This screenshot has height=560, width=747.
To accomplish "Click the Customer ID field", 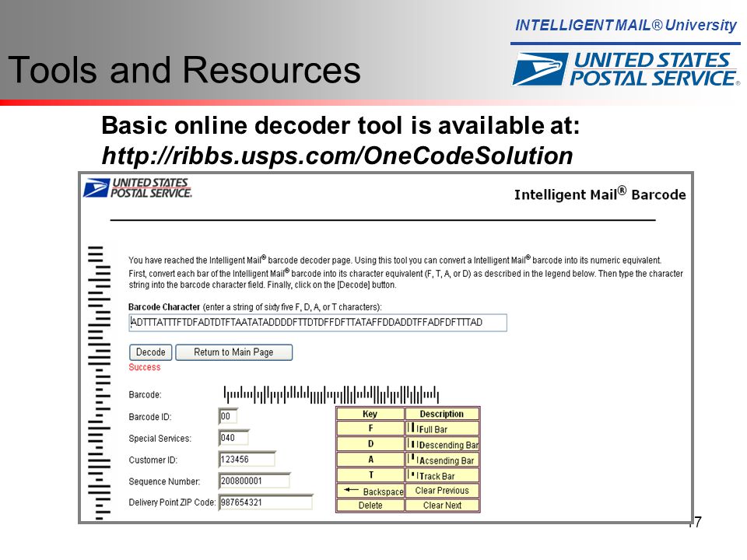I will (x=247, y=459).
